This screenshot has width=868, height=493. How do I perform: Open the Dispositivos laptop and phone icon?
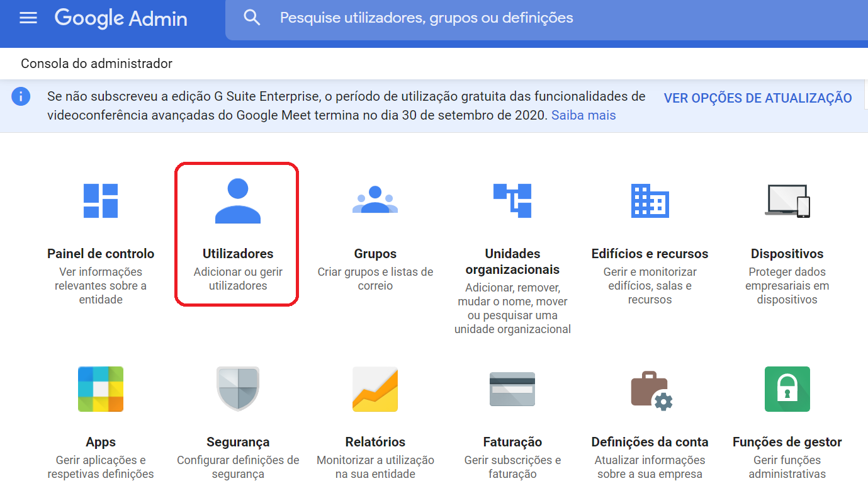pos(787,201)
